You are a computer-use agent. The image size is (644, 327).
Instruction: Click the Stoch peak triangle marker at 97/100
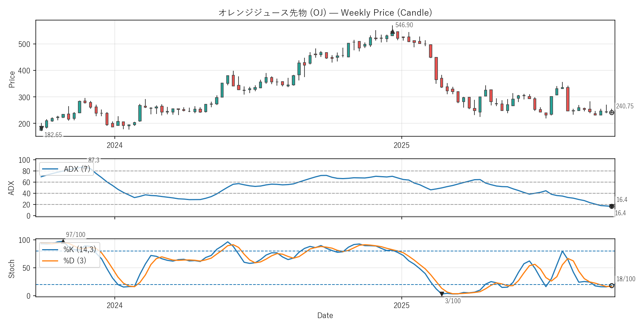pyautogui.click(x=63, y=241)
